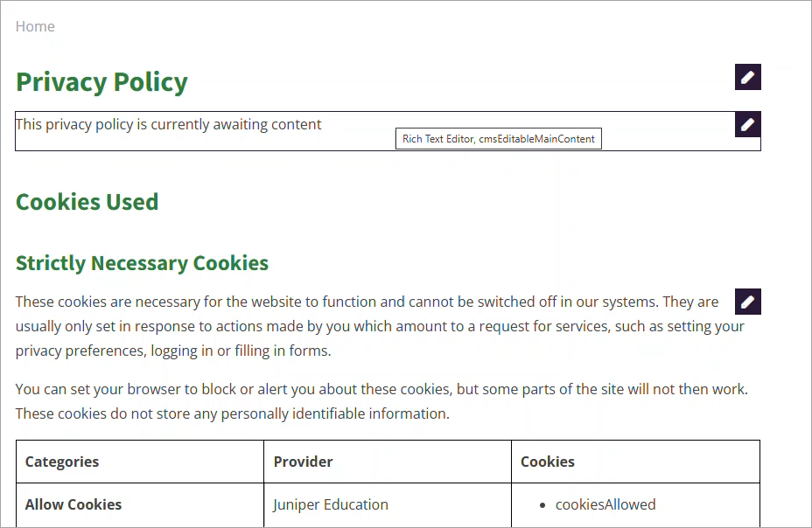Viewport: 812px width, 528px height.
Task: Click the line starting 'These cookies are necessary'
Action: tap(367, 302)
